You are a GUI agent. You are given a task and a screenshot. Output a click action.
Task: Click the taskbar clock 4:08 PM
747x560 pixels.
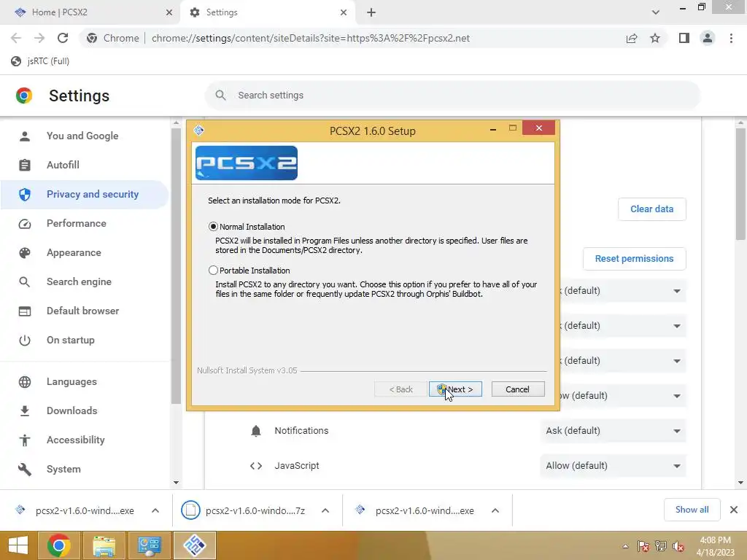pyautogui.click(x=715, y=540)
